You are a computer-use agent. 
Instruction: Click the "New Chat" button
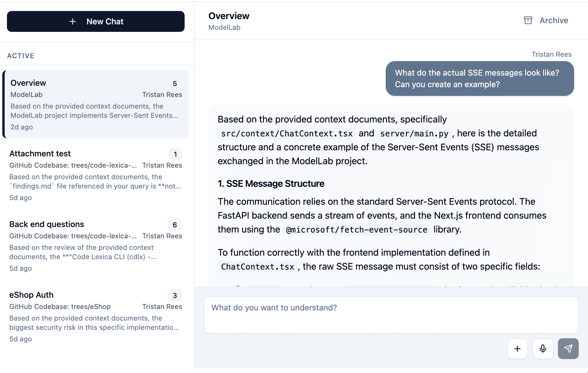(95, 21)
